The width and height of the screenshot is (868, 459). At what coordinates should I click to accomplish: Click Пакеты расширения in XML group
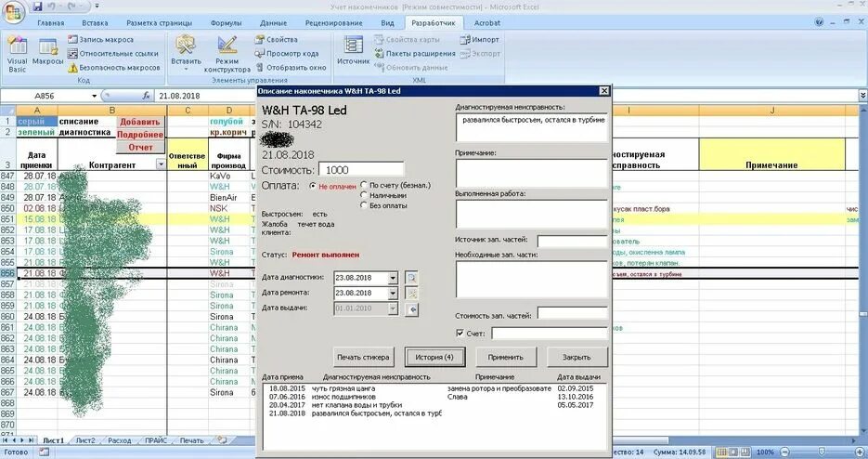point(415,53)
